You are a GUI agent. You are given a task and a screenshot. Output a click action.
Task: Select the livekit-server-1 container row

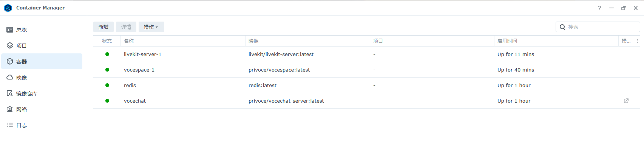142,54
